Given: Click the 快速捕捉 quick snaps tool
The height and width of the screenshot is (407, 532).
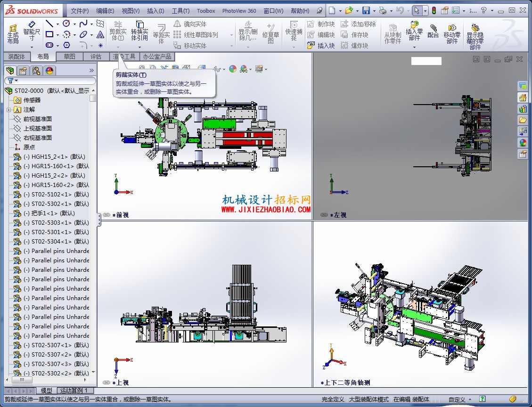Looking at the screenshot, I should point(294,31).
